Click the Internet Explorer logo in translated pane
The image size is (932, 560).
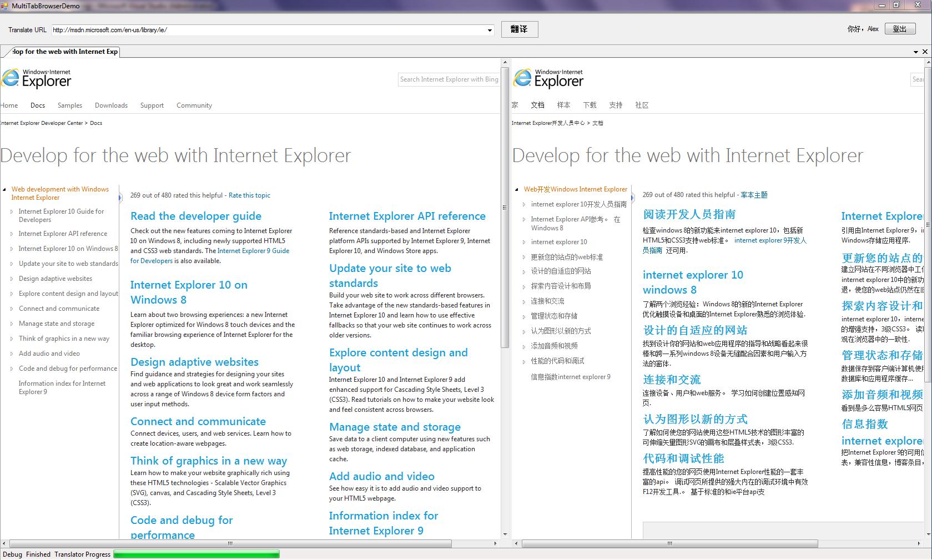(548, 78)
